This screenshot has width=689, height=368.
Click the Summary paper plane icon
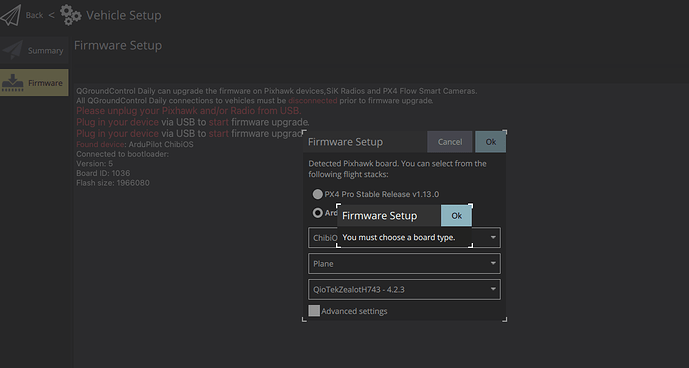tap(12, 50)
